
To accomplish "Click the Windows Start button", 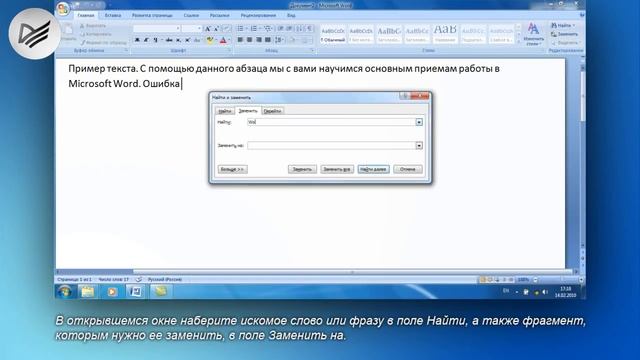I will click(x=65, y=291).
